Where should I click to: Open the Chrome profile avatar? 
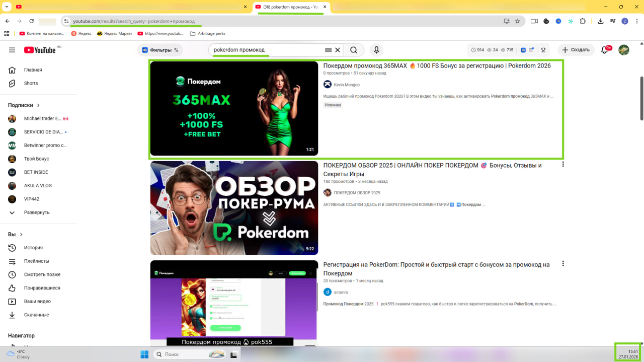pyautogui.click(x=625, y=21)
